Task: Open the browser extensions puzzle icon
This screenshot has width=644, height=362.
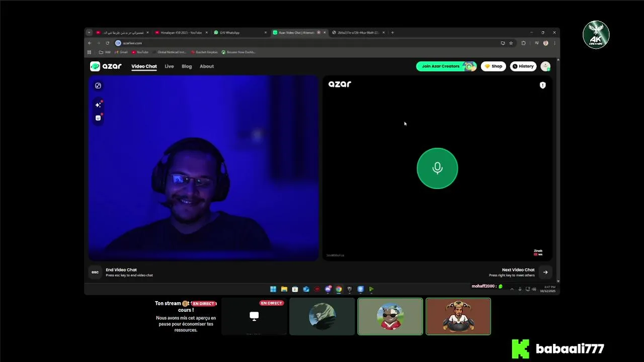Action: 523,43
